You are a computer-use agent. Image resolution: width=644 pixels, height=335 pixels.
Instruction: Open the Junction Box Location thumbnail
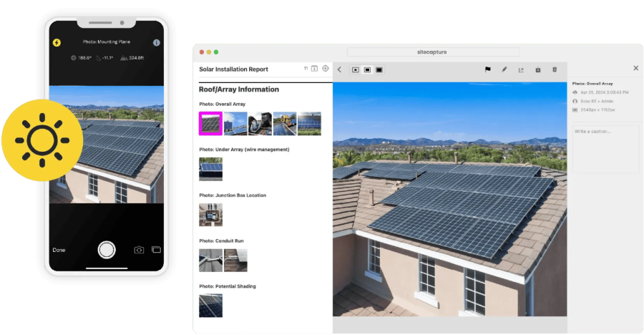[210, 215]
